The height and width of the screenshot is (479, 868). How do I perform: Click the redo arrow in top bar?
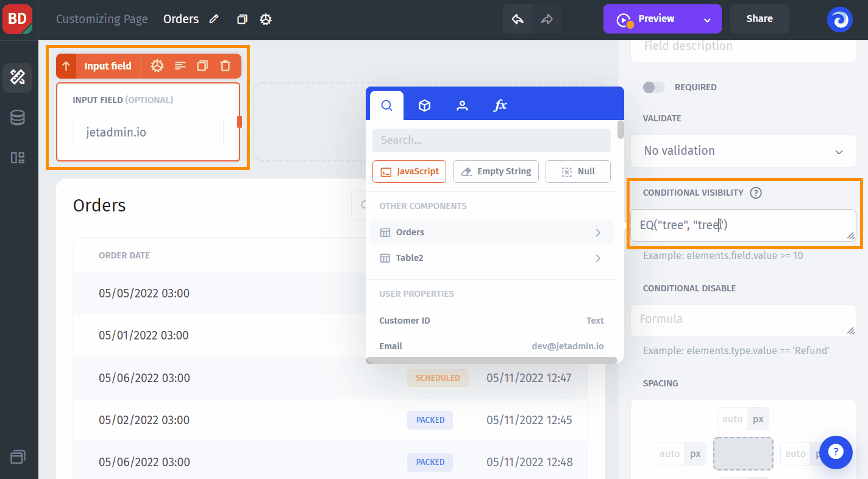click(547, 20)
